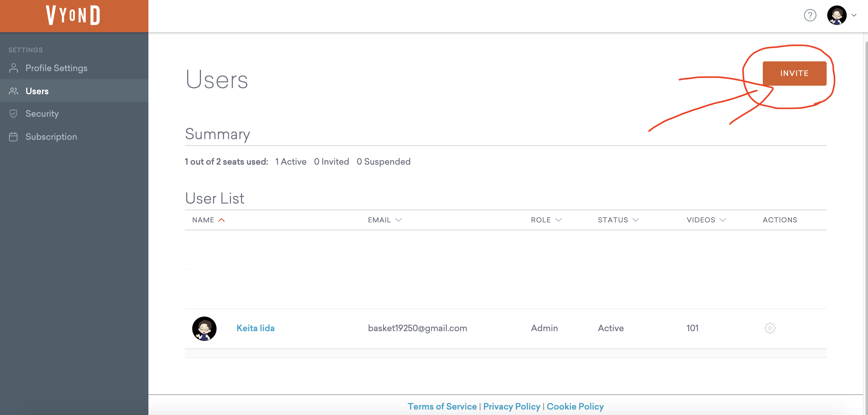Sort user list by NAME column

coord(203,220)
